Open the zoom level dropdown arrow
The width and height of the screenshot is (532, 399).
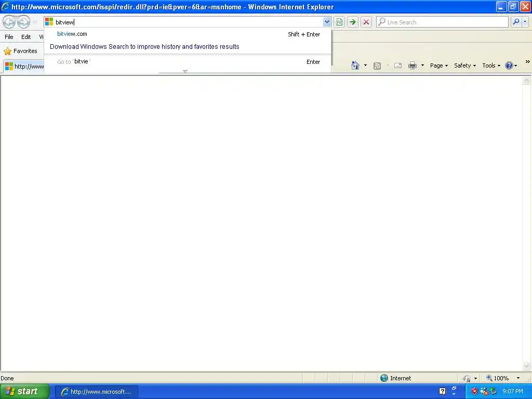tap(518, 378)
